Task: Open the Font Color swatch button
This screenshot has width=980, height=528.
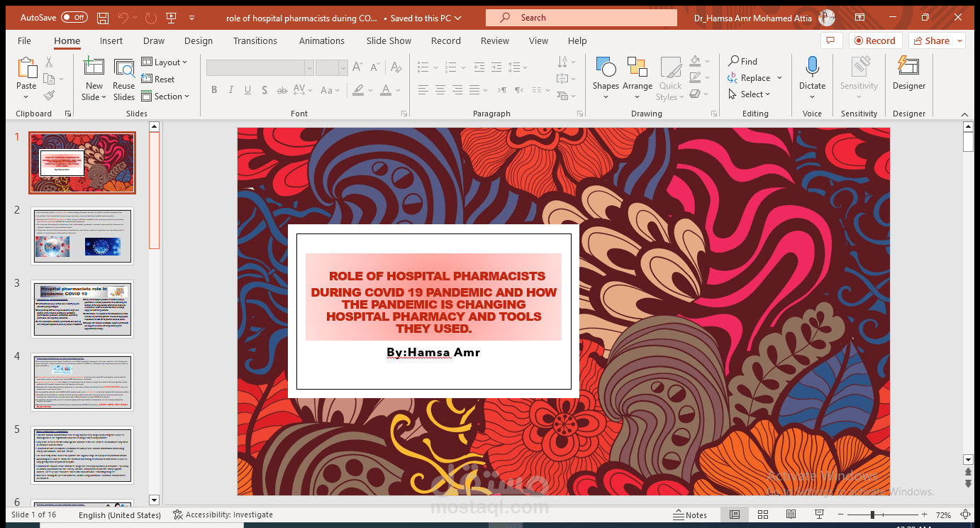Action: point(386,90)
